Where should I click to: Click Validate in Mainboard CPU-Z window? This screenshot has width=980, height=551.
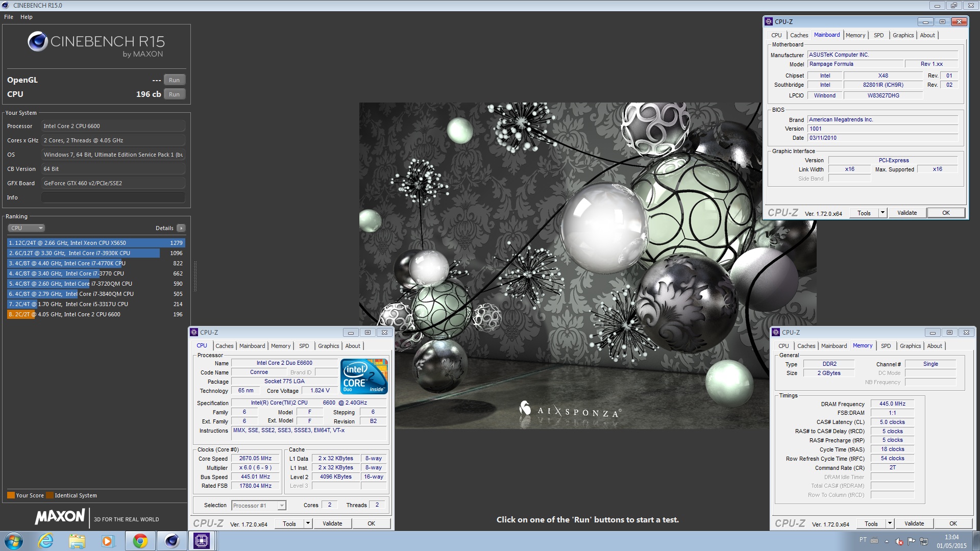coord(907,213)
